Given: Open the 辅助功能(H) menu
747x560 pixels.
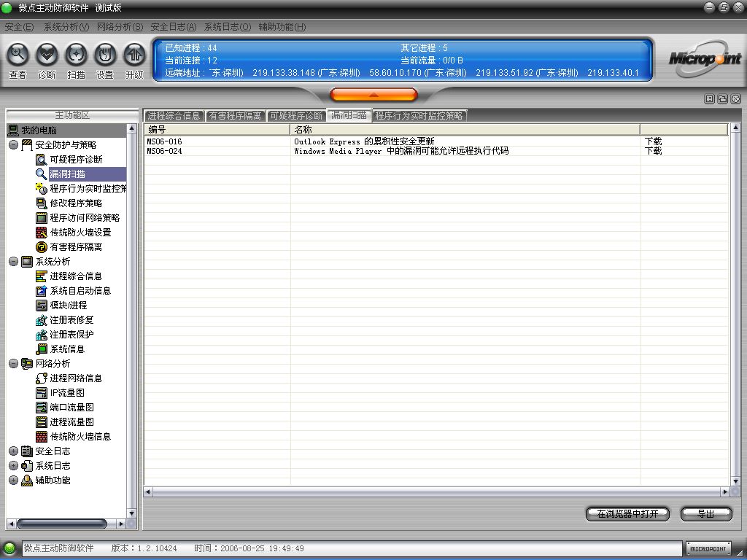Looking at the screenshot, I should pos(282,27).
